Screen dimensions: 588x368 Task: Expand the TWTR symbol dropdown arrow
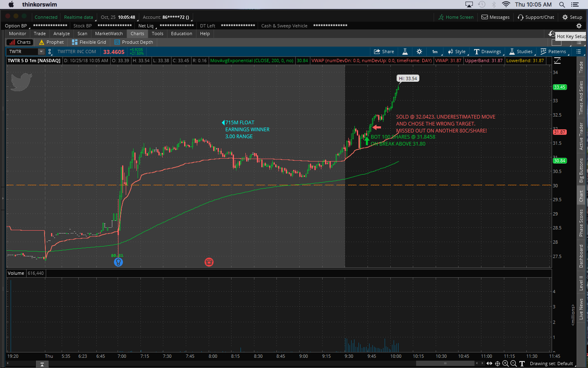pyautogui.click(x=41, y=52)
